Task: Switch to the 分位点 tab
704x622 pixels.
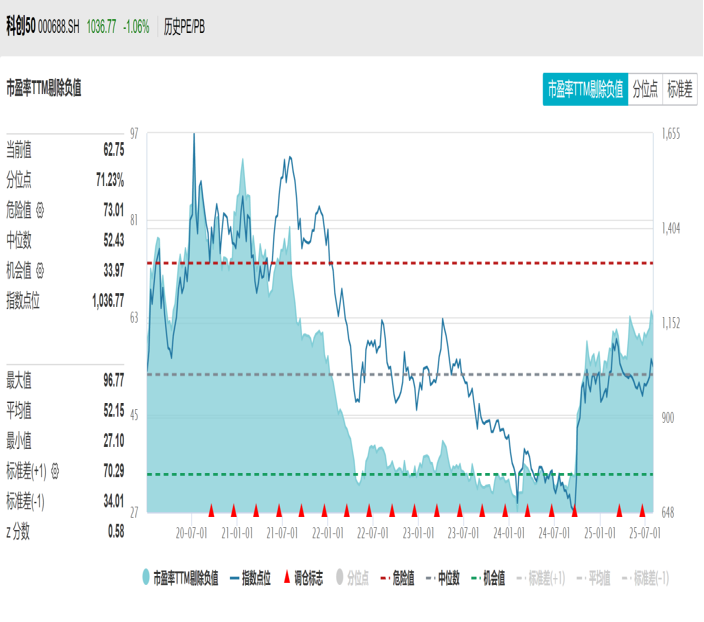Action: click(645, 89)
